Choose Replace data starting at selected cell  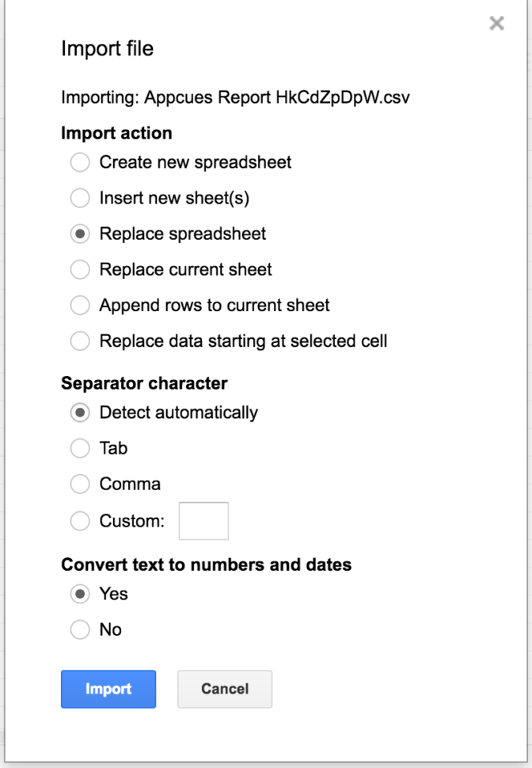click(x=79, y=340)
